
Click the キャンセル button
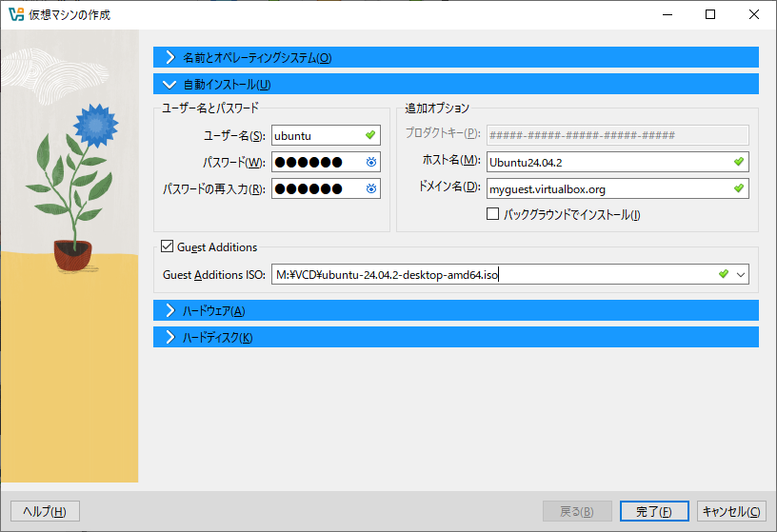[x=731, y=511]
